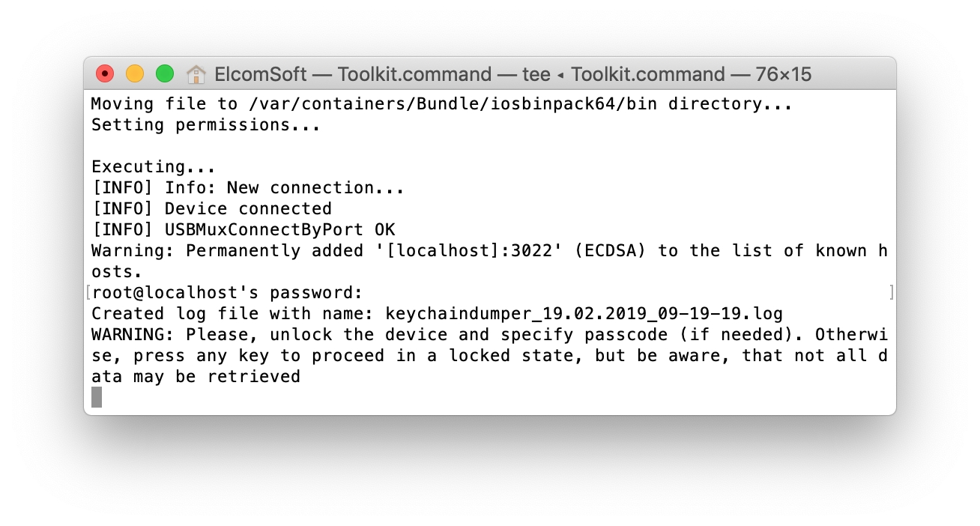Click the 'Setting permissions...' line
980x526 pixels.
[206, 125]
